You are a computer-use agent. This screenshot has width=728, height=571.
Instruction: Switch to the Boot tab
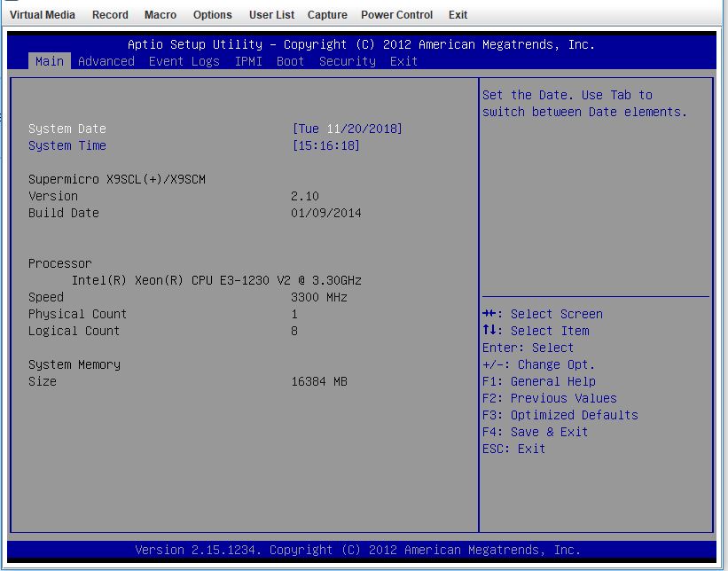pos(290,61)
